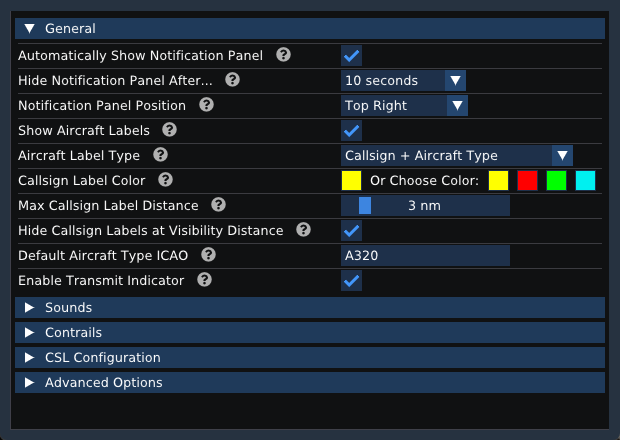The height and width of the screenshot is (440, 620).
Task: Expand the Sounds section
Action: (310, 308)
